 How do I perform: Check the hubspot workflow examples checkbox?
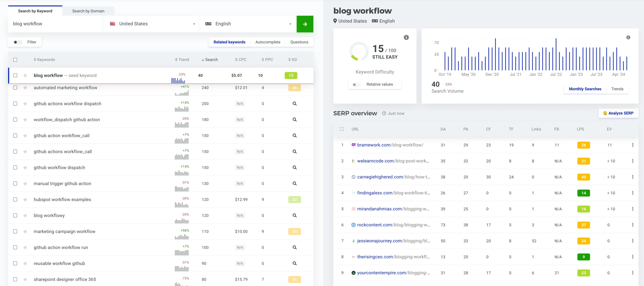click(15, 199)
